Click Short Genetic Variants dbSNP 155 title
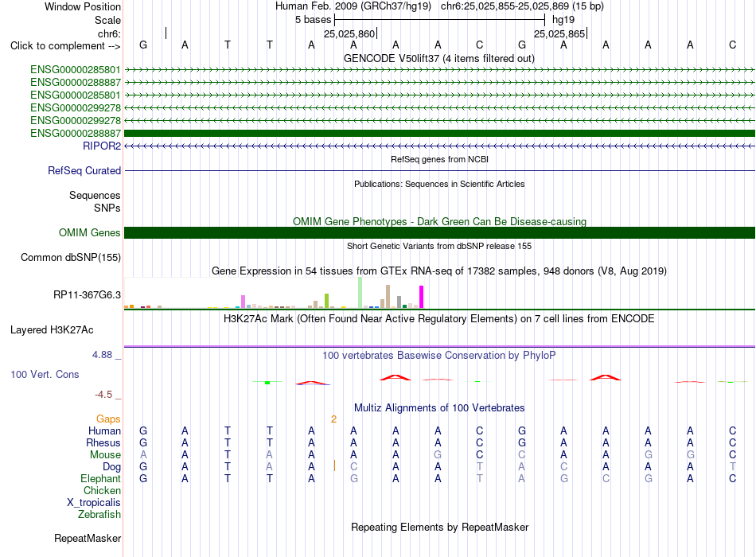756x557 pixels. tap(439, 246)
